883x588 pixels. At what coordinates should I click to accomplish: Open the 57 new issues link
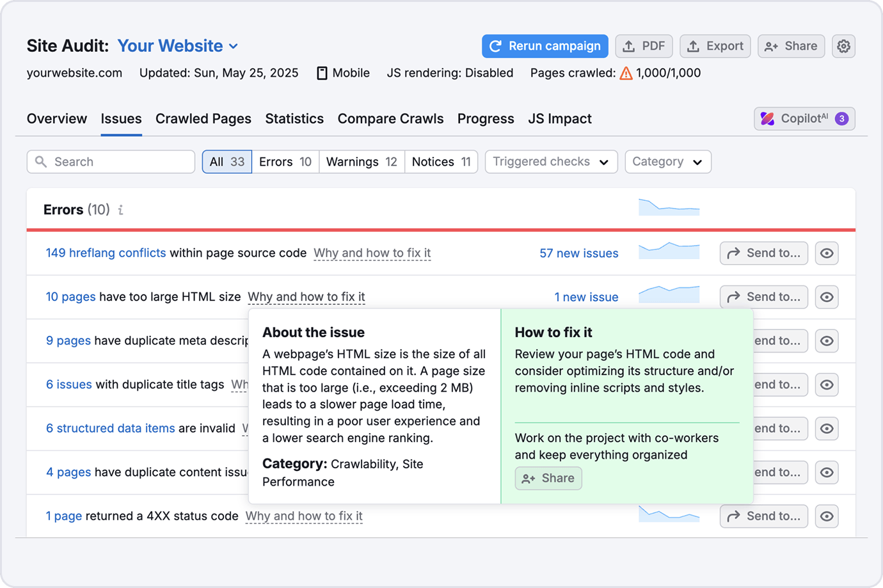579,253
